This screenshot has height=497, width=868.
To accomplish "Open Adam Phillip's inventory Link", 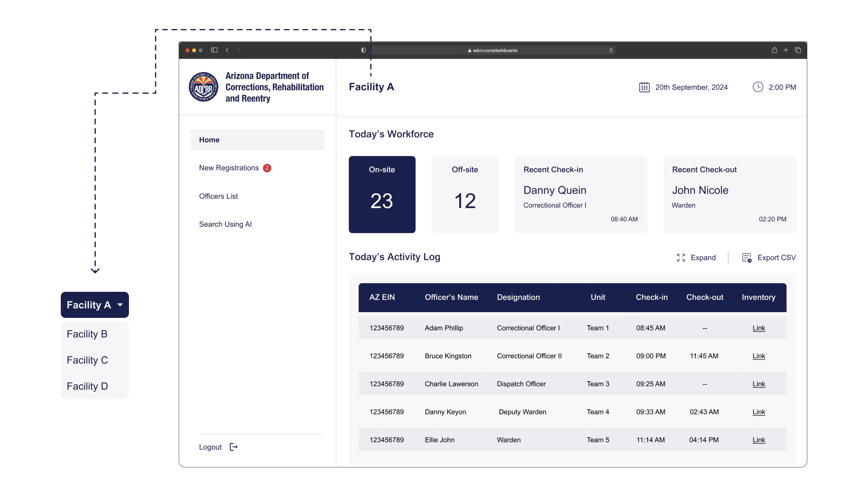I will pos(759,328).
